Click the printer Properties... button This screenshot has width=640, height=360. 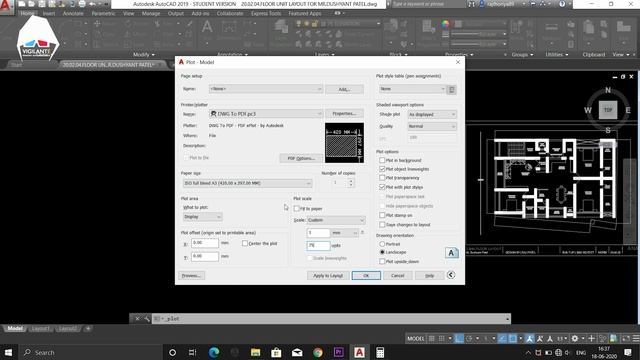(344, 114)
